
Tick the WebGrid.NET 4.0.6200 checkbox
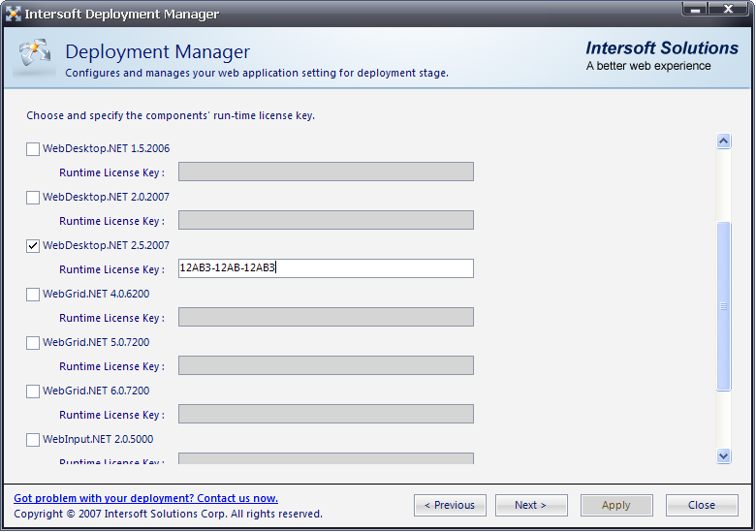point(33,295)
